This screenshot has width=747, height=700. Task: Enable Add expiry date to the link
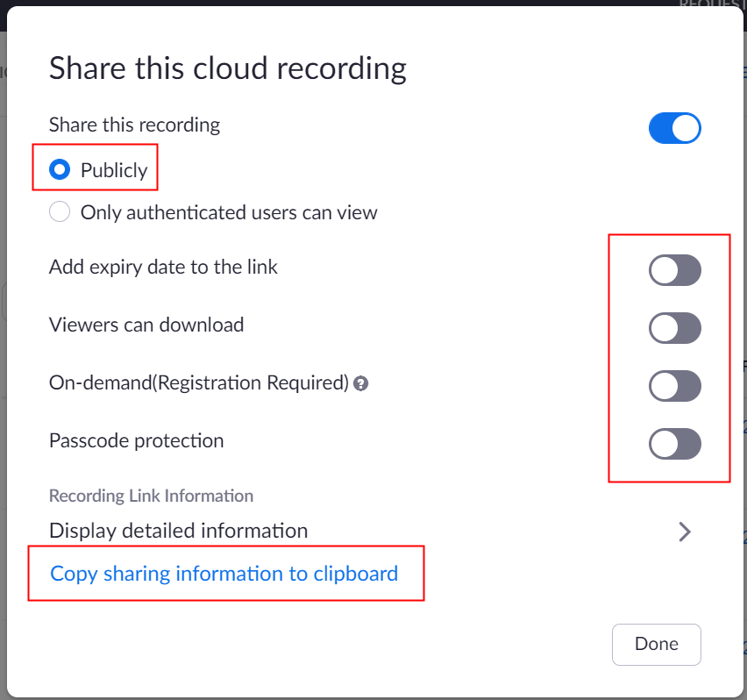pos(674,270)
